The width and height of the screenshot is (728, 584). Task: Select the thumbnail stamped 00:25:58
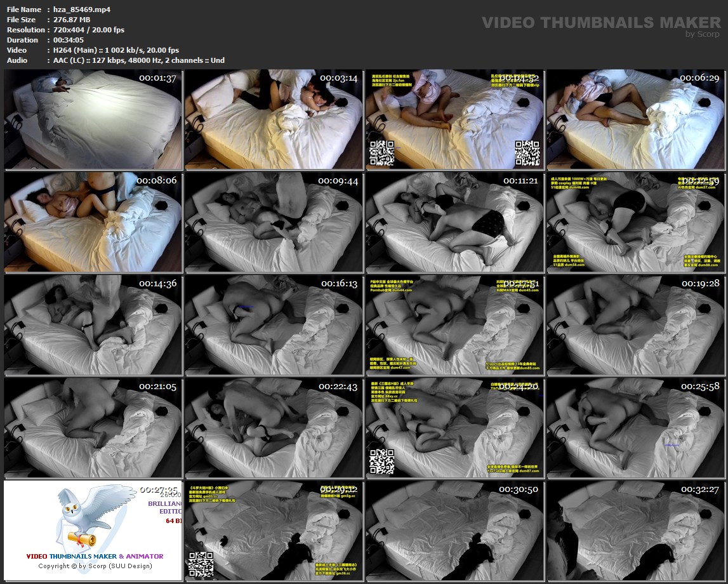pos(635,428)
